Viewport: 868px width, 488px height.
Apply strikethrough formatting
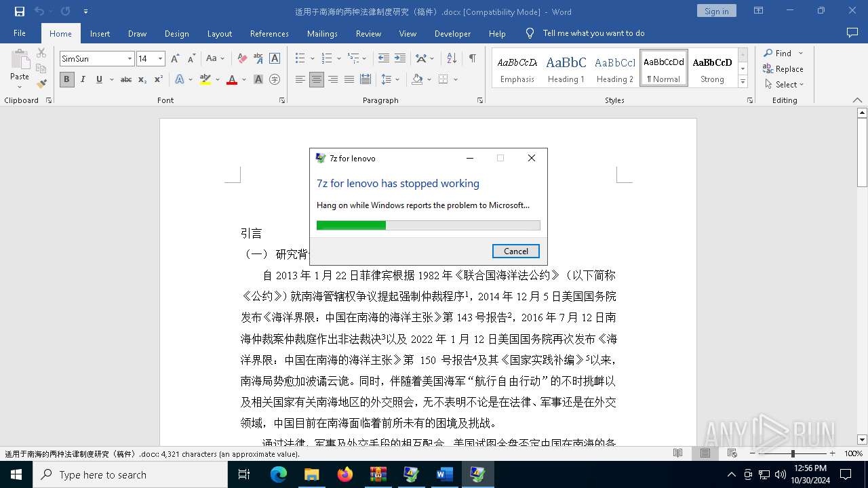point(126,79)
